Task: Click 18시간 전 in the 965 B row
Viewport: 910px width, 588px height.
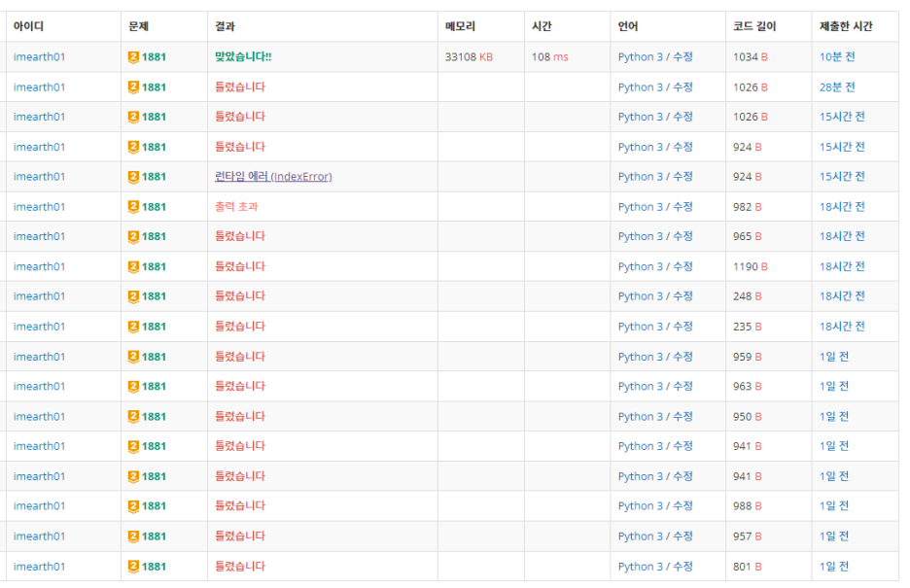Action: (842, 236)
